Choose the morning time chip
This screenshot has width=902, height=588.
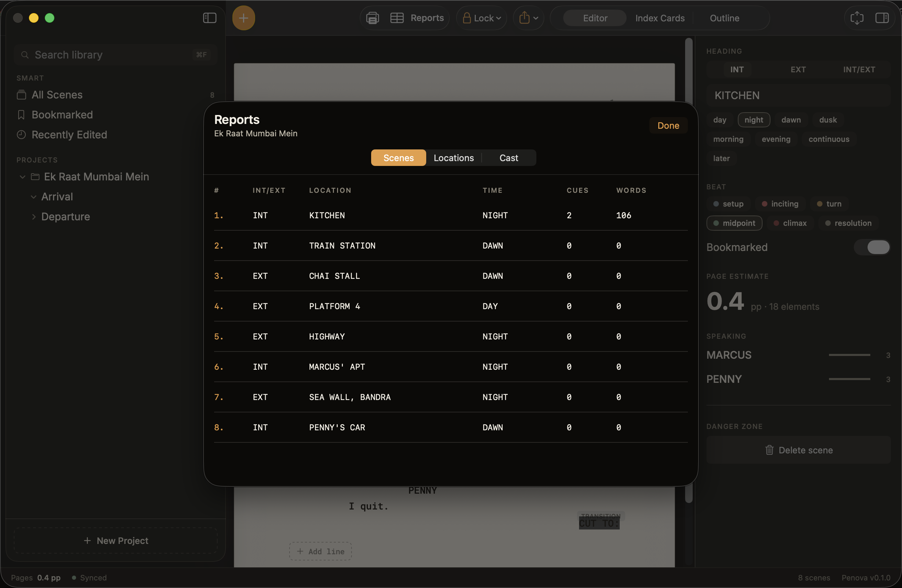tap(728, 139)
